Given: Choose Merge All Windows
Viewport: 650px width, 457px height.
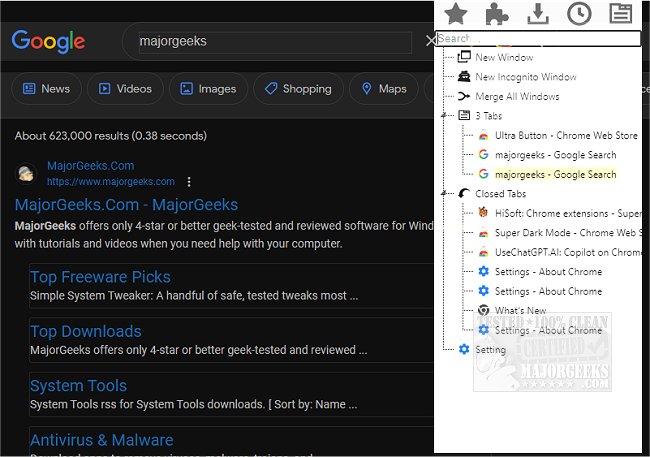Looking at the screenshot, I should coord(517,97).
